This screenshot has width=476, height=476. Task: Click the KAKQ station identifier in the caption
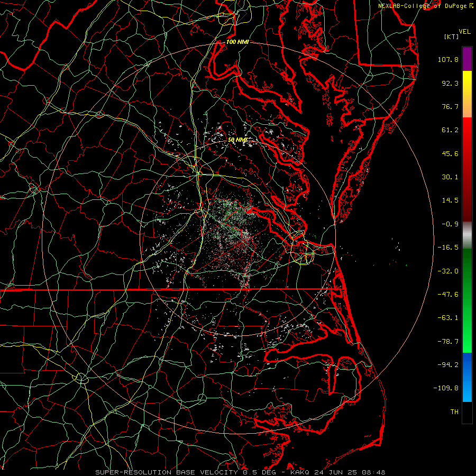coord(300,472)
